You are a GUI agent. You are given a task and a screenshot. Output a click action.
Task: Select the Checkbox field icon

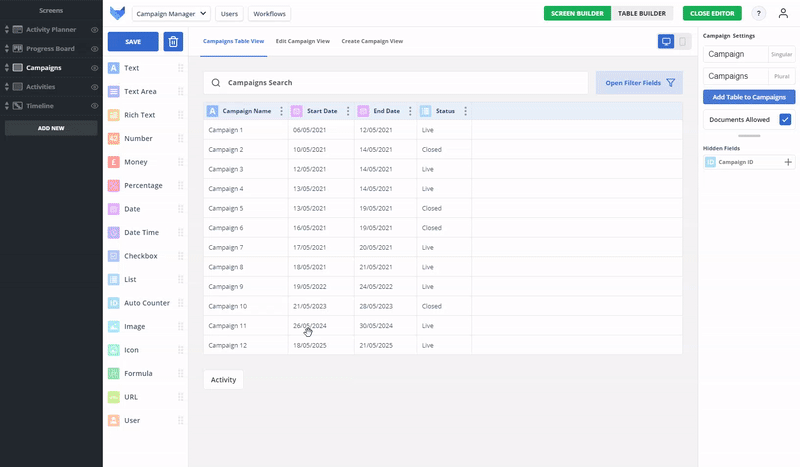coord(114,256)
